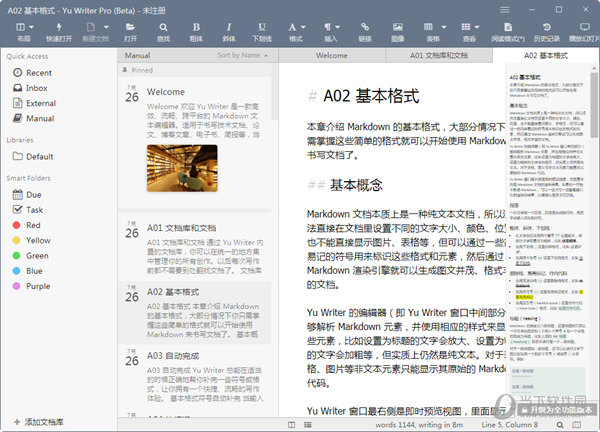
Task: Apply 斜体 italic formatting
Action: click(x=229, y=27)
